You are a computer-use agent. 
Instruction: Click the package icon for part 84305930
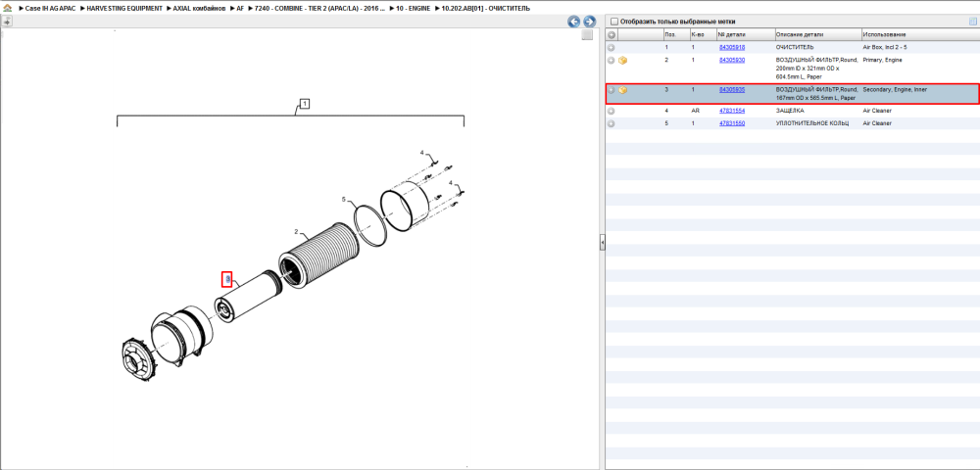pyautogui.click(x=622, y=61)
